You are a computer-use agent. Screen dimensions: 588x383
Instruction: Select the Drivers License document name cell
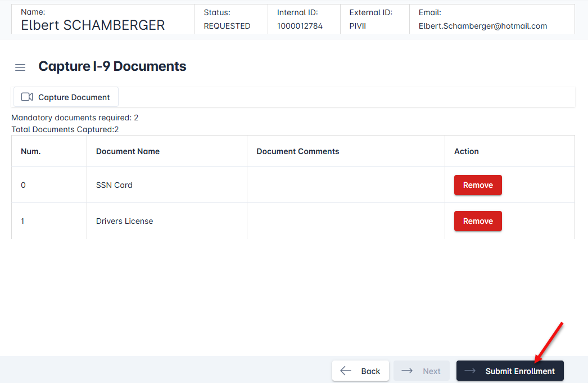pyautogui.click(x=124, y=221)
